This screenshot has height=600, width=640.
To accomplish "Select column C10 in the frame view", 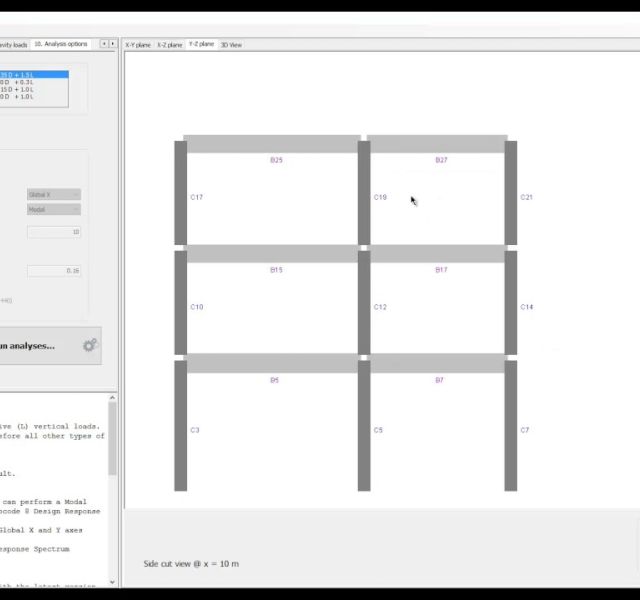I will pos(181,302).
